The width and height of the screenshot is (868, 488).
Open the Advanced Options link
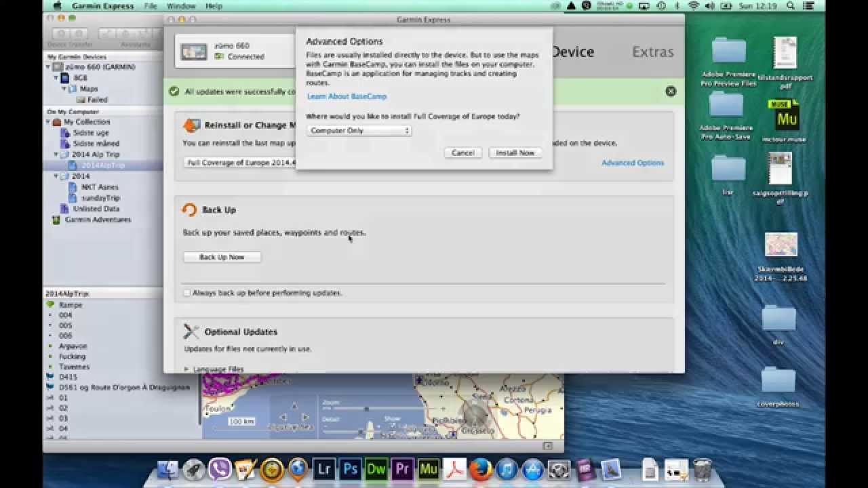(x=633, y=163)
